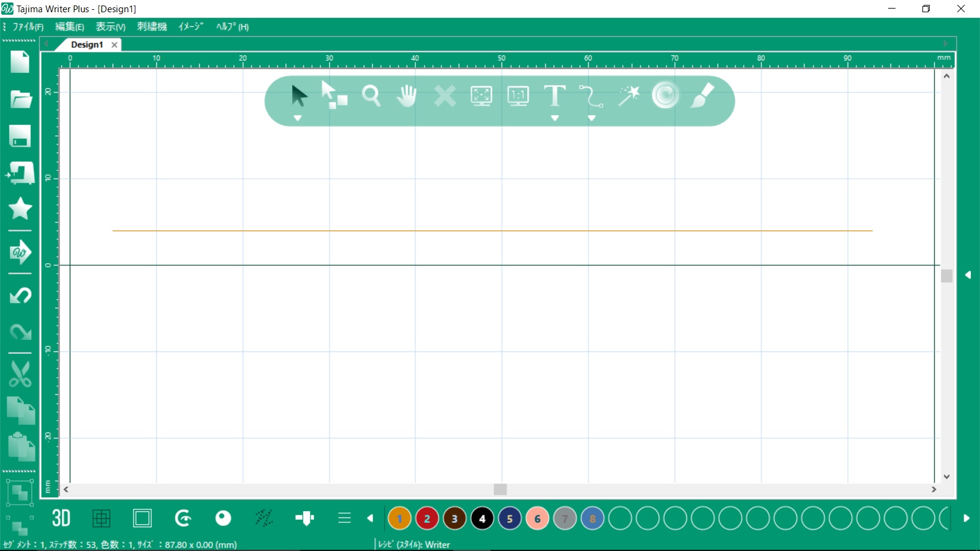Create a new design with the blank page icon
This screenshot has height=551, width=980.
[x=20, y=62]
